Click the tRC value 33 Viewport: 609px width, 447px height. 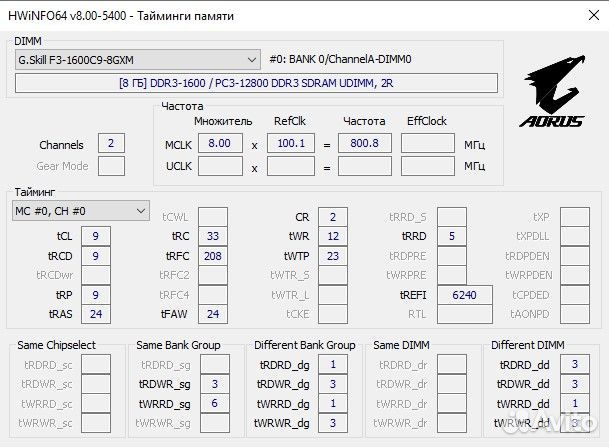click(213, 236)
